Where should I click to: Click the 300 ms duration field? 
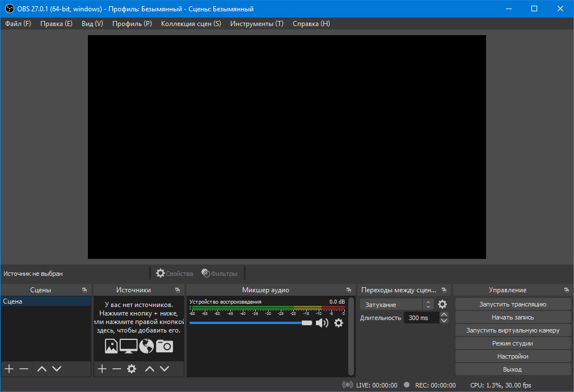[421, 318]
